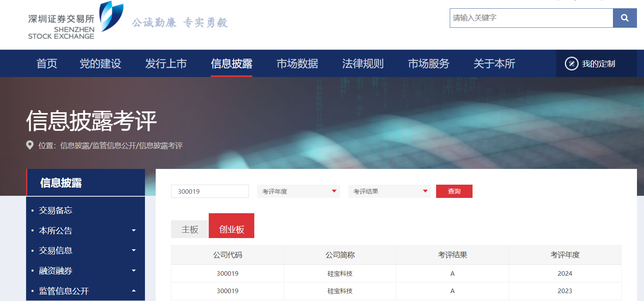This screenshot has width=644, height=301.
Task: Click the 我的定制 round icon
Action: coord(572,64)
